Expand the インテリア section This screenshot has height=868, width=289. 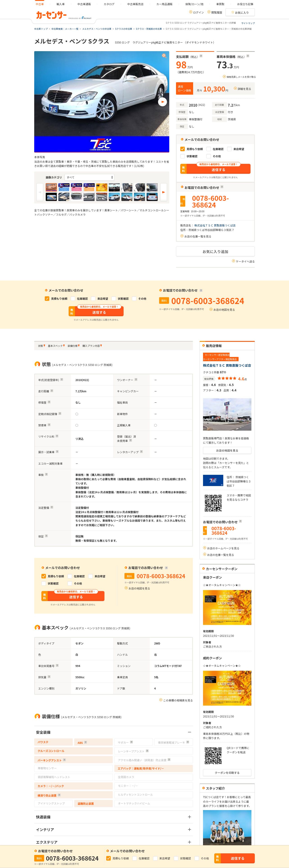(190, 830)
